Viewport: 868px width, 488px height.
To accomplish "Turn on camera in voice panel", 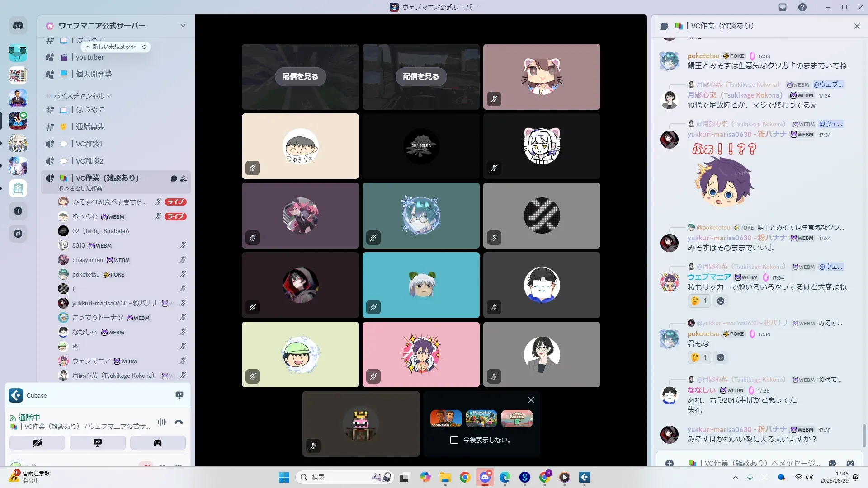I will click(37, 443).
